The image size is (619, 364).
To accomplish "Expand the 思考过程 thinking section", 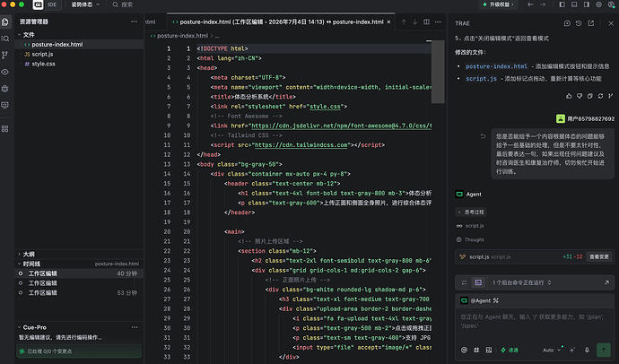I will 471,212.
